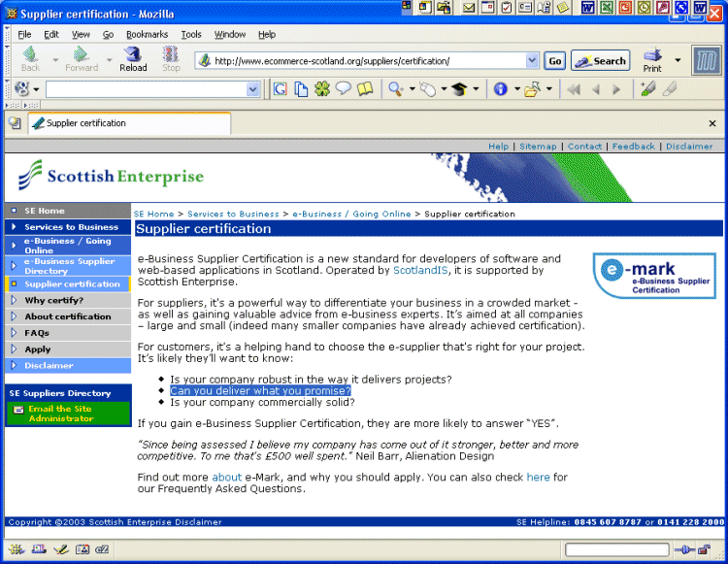This screenshot has width=728, height=564.
Task: Open Address Book icon in status bar
Action: 83,549
